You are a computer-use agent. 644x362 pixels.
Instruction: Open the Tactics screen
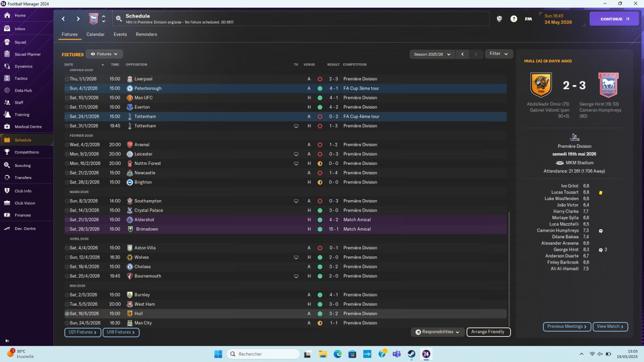(x=21, y=78)
